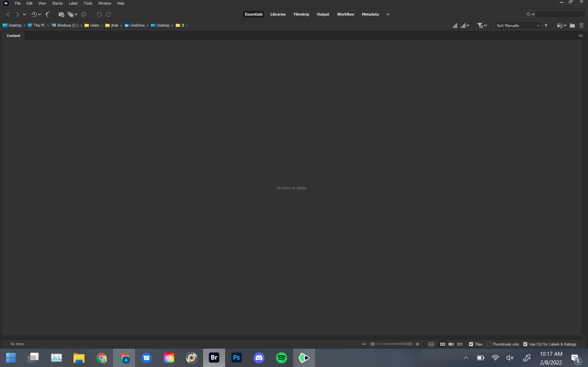Click the Create New Folder icon
This screenshot has height=367, width=588.
point(572,26)
